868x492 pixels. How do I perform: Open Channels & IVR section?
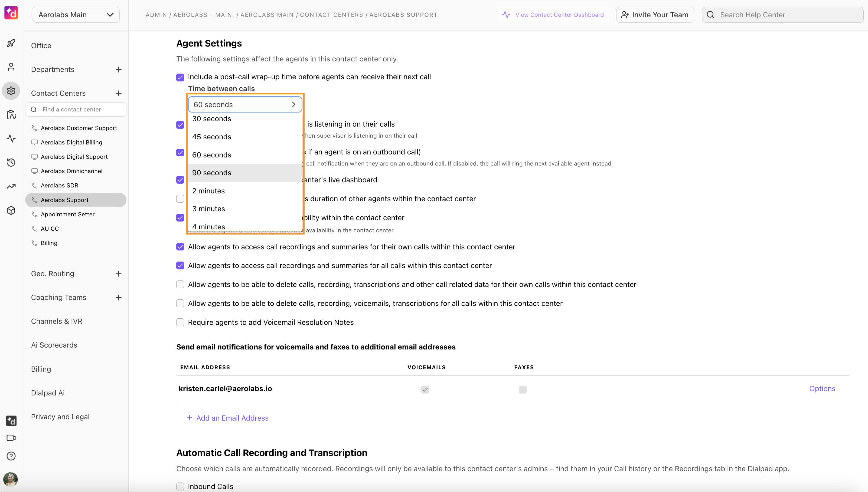point(57,321)
